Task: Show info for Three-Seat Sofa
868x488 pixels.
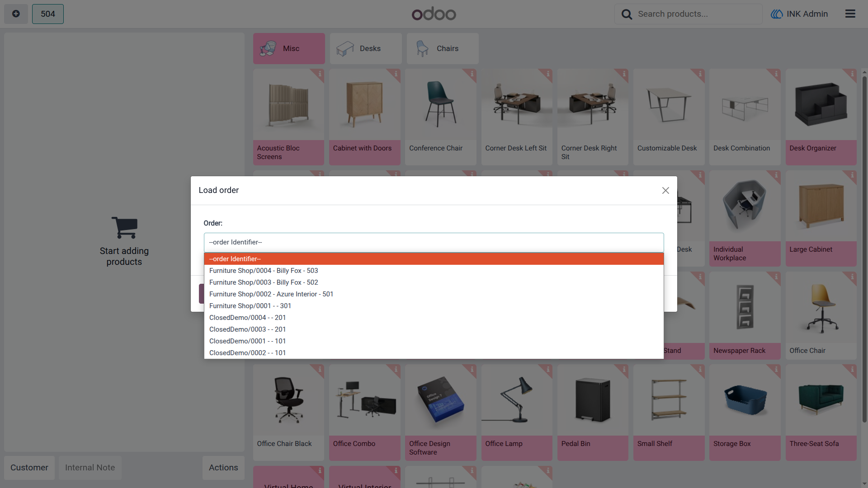Action: [x=852, y=370]
